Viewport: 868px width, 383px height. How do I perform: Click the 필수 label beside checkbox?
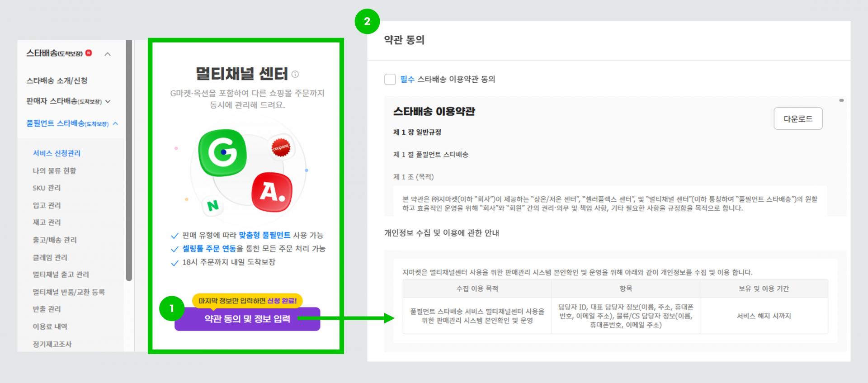pyautogui.click(x=407, y=79)
